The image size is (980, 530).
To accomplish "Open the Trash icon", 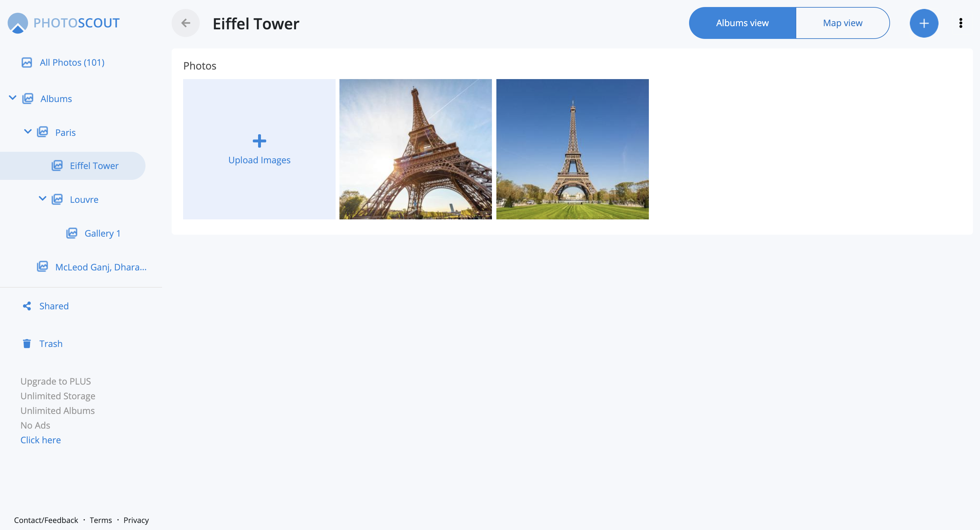I will tap(26, 343).
